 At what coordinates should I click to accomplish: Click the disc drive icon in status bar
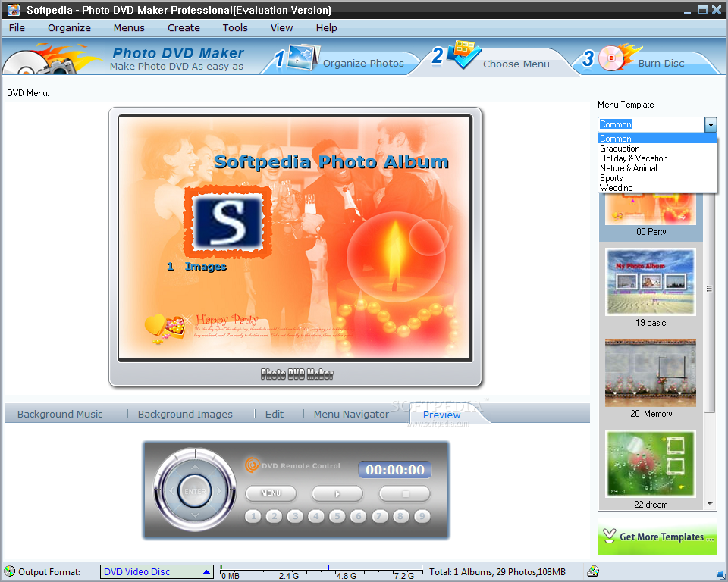(x=593, y=571)
